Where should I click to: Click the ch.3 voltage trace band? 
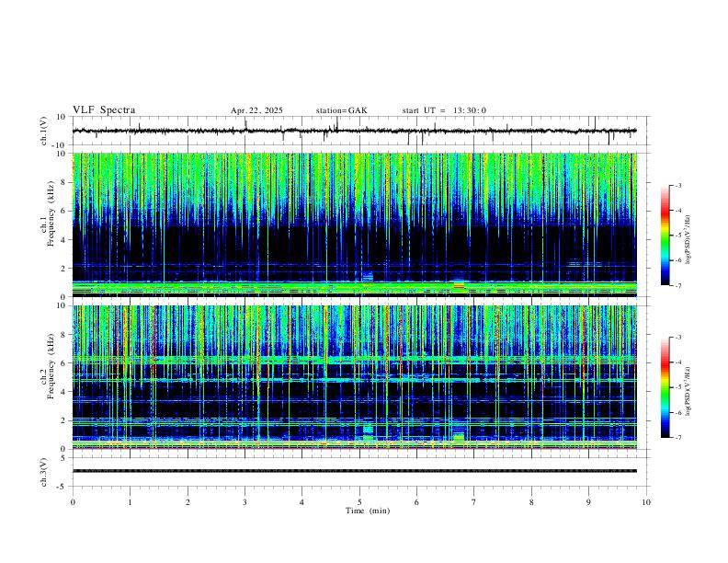pyautogui.click(x=354, y=471)
